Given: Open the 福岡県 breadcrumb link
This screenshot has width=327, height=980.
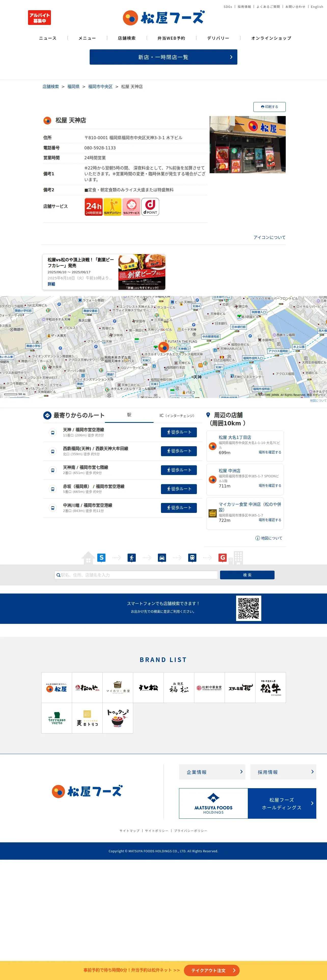Looking at the screenshot, I should coord(73,87).
